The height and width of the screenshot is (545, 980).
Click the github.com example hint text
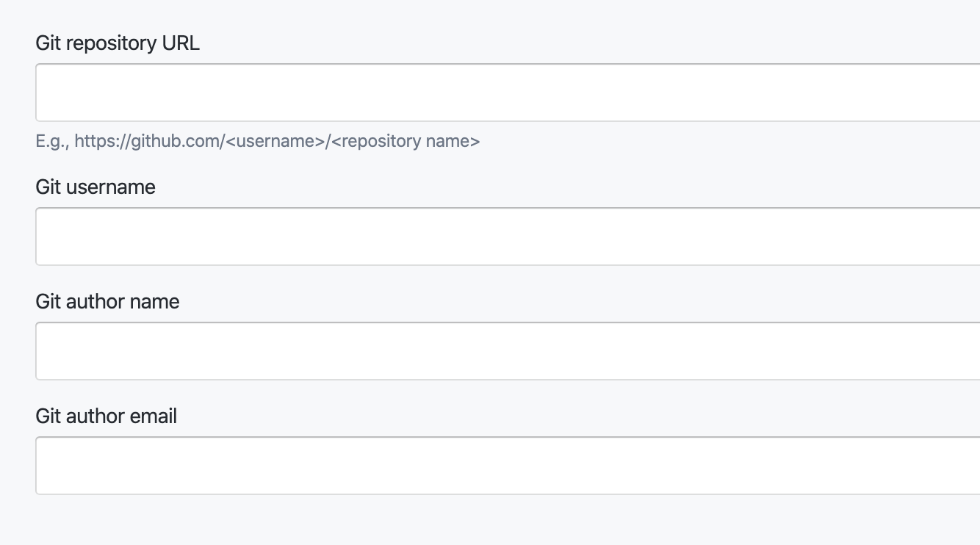pos(258,141)
